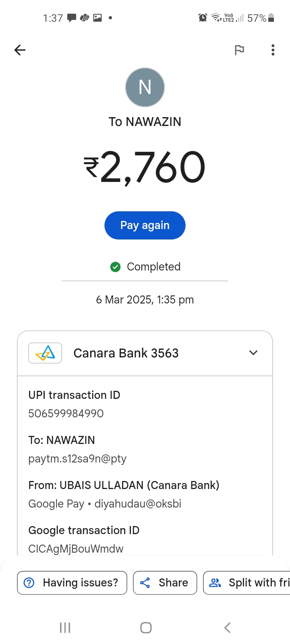Screen dimensions: 290x644
Task: Tap the back arrow icon
Action: coord(20,50)
